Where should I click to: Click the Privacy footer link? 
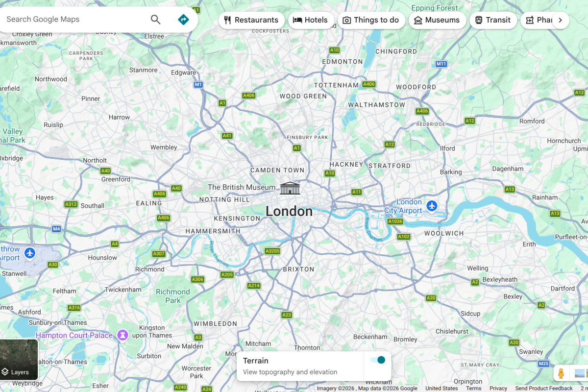[x=498, y=389]
